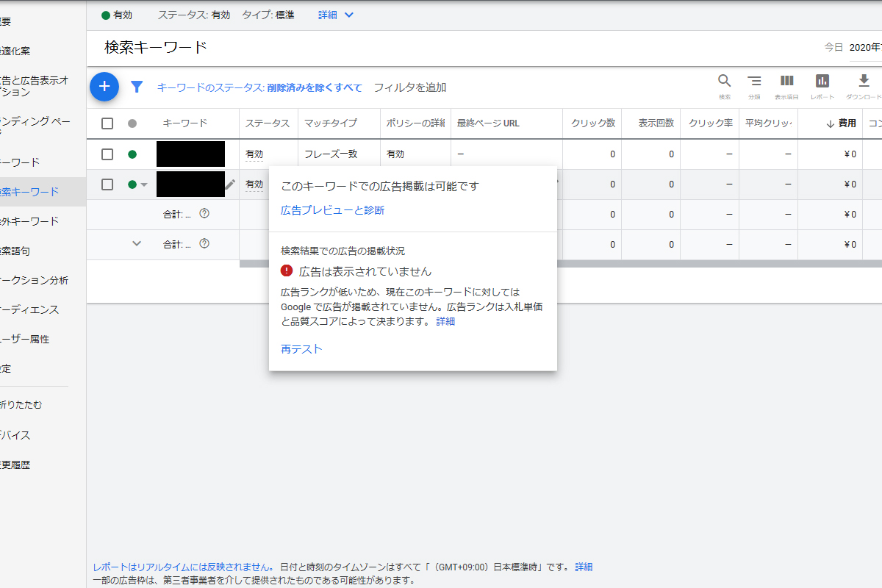This screenshot has height=588, width=882.
Task: Check the first keyword row checkbox
Action: (107, 154)
